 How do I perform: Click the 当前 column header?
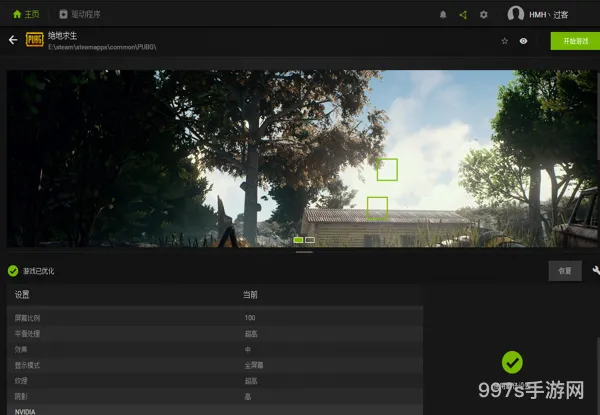[x=250, y=295]
